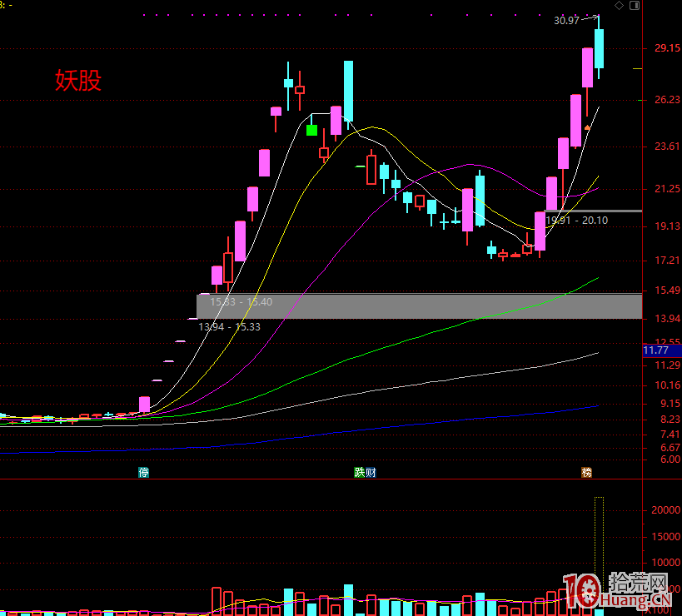Image resolution: width=682 pixels, height=616 pixels.
Task: Toggle the side panel icon at chart top-right
Action: (635, 6)
